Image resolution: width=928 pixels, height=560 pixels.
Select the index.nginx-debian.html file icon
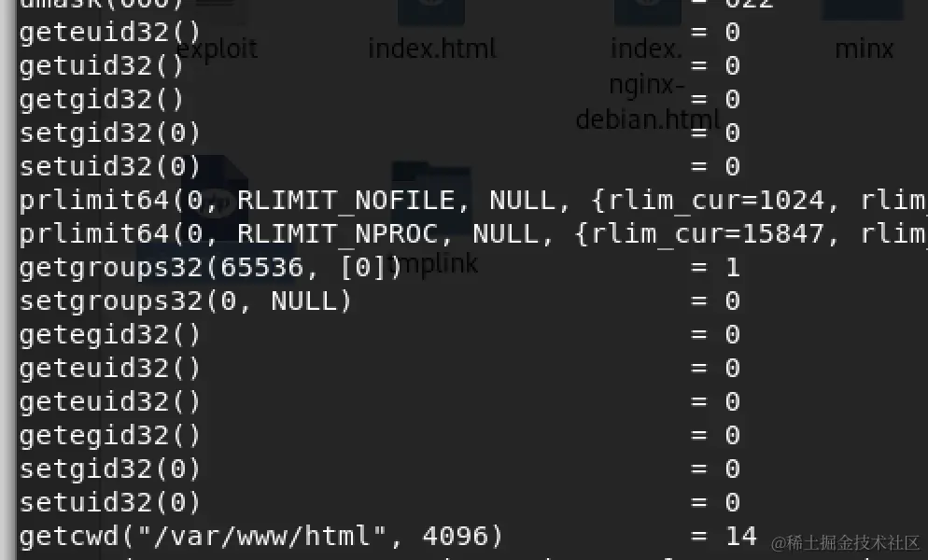648,12
